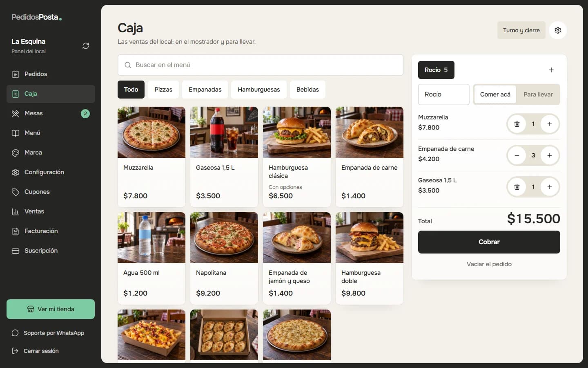This screenshot has height=368, width=588.
Task: Click the Cobrar button
Action: coord(489,242)
